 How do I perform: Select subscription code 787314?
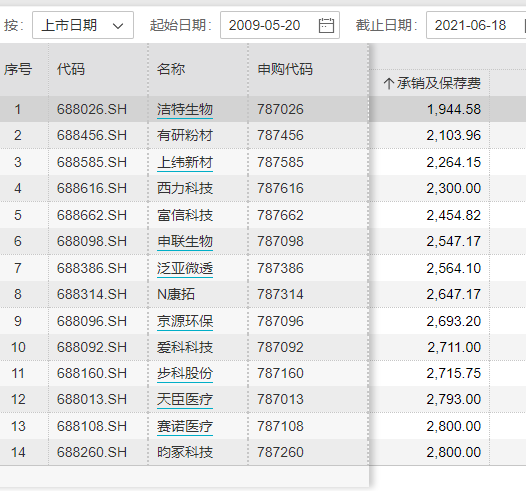point(280,294)
